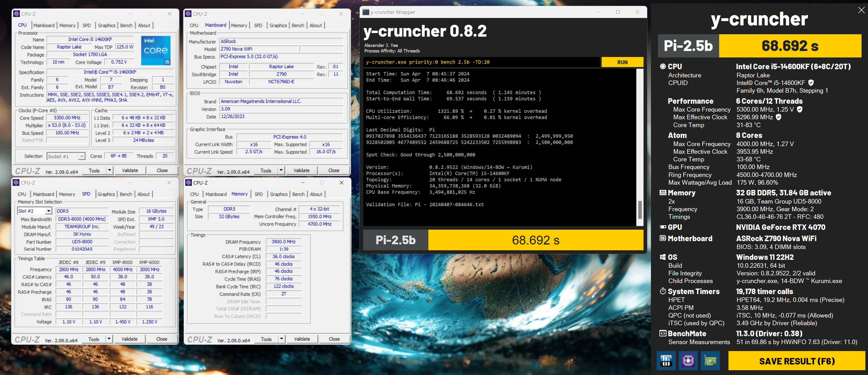Launch CPU-Z from the purple chip icon

(688, 360)
